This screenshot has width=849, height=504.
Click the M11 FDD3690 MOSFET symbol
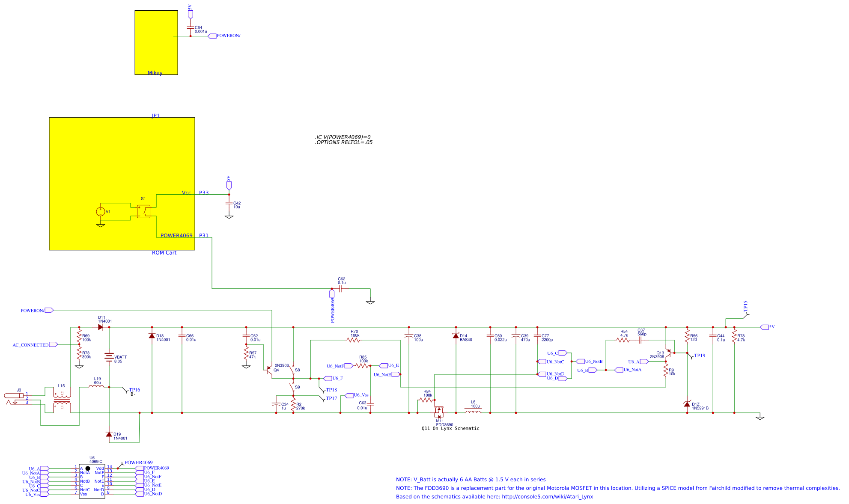coord(438,412)
